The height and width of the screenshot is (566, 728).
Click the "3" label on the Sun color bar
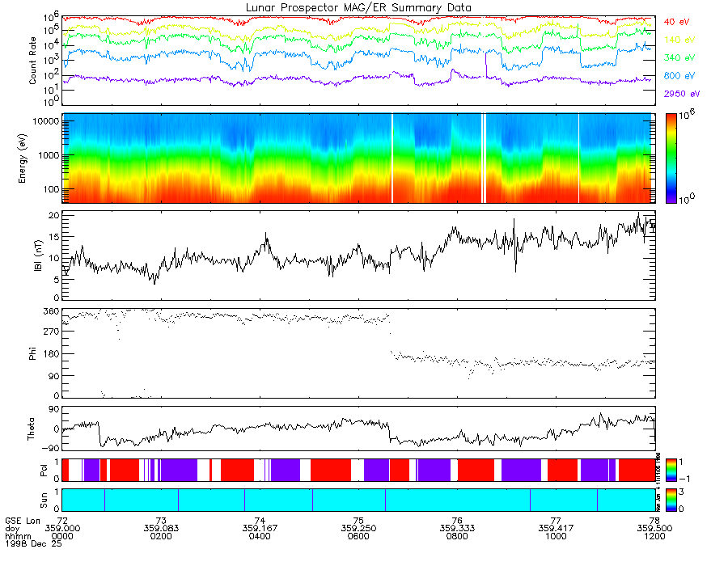(681, 492)
